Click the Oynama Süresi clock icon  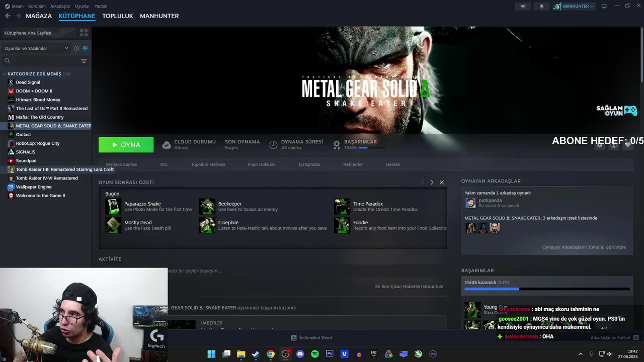273,145
